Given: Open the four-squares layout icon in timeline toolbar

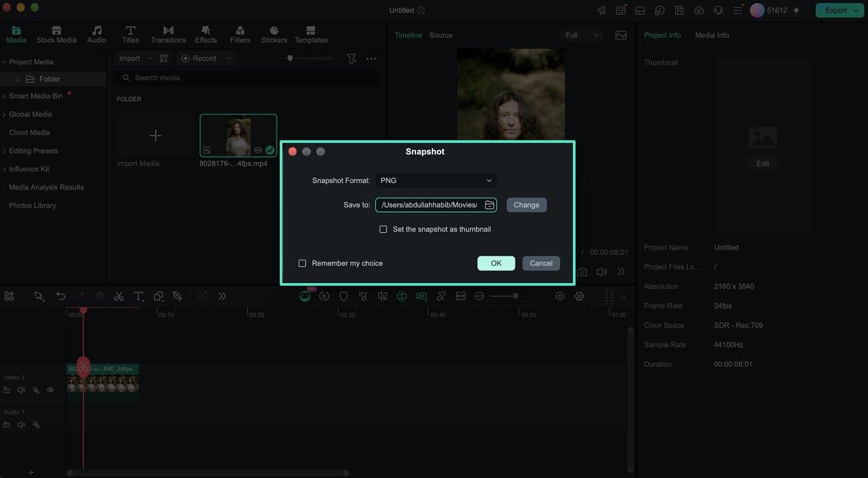Looking at the screenshot, I should (9, 296).
